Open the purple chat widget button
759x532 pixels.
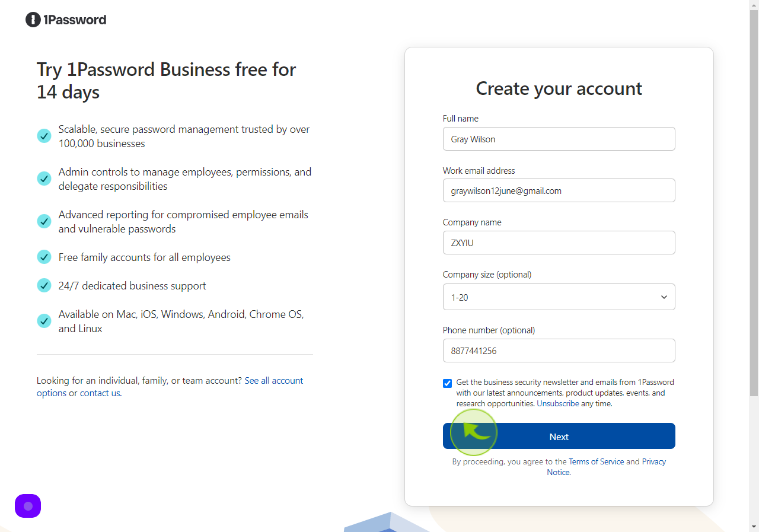tap(28, 506)
